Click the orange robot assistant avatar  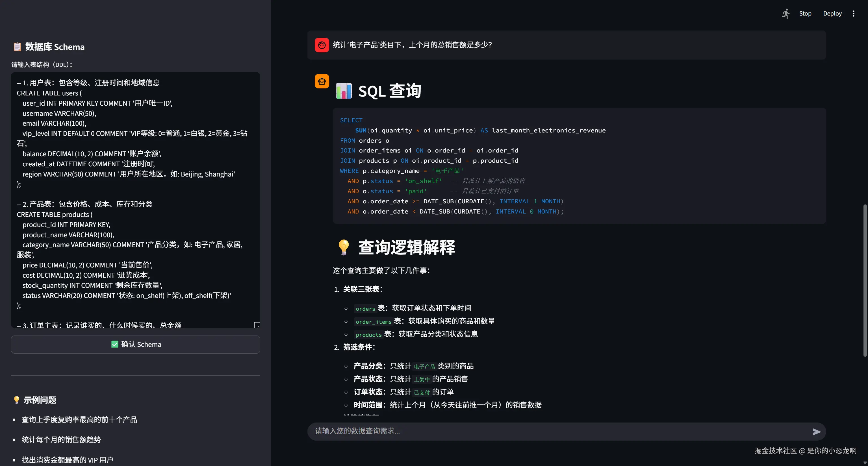tap(322, 81)
